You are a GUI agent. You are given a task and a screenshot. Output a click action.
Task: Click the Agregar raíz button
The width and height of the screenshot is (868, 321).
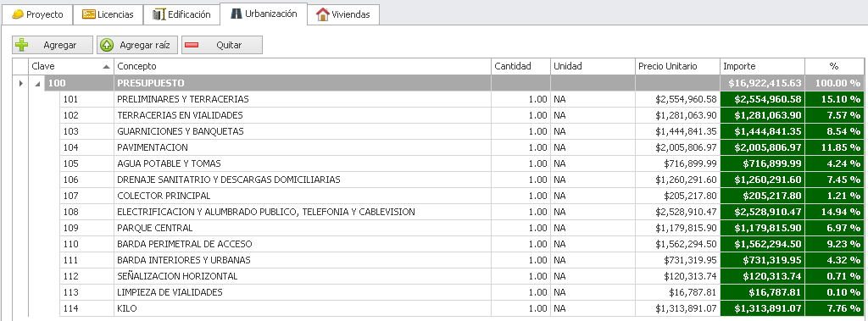point(137,45)
